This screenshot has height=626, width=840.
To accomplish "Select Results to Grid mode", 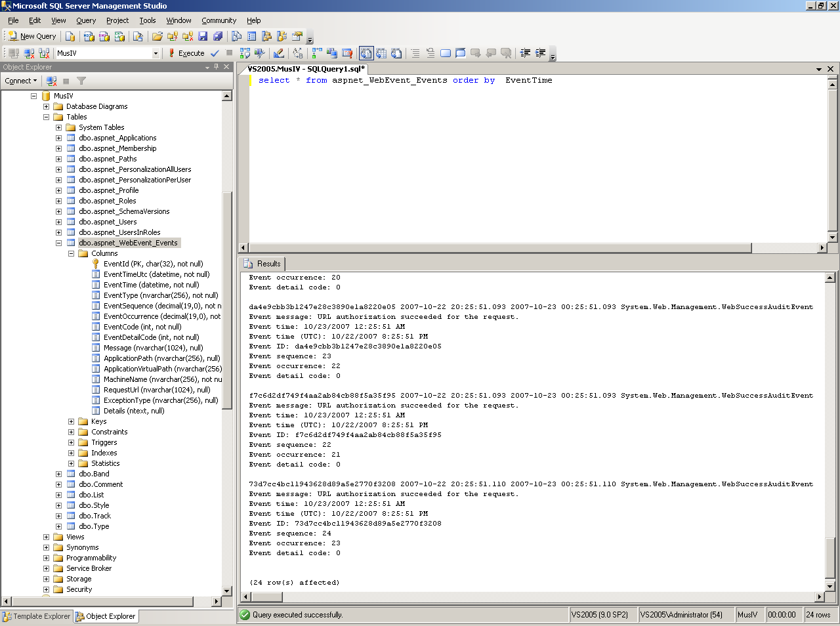I will coord(381,53).
